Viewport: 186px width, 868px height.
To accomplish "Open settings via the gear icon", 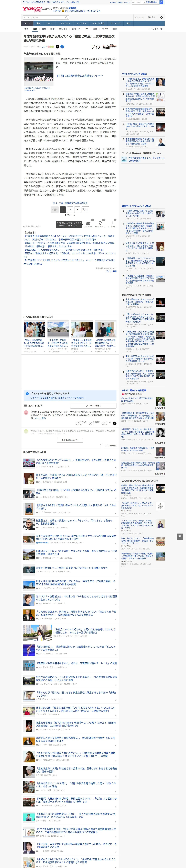I will [x=161, y=18].
